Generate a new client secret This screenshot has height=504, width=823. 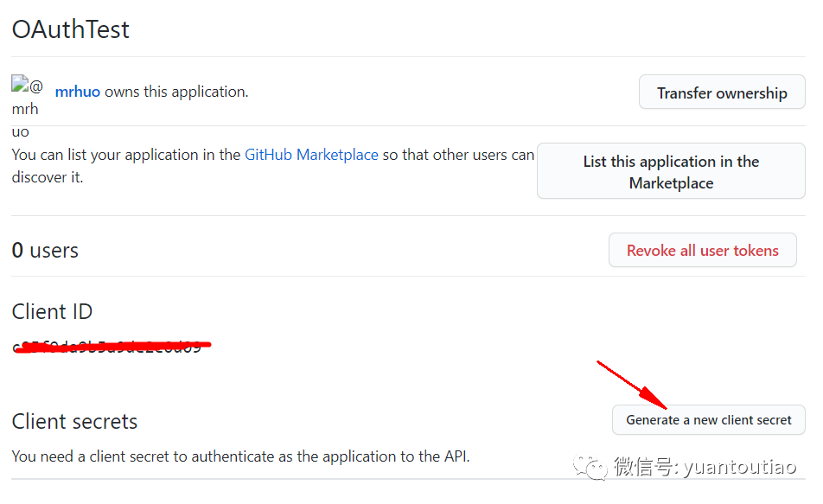pyautogui.click(x=709, y=420)
